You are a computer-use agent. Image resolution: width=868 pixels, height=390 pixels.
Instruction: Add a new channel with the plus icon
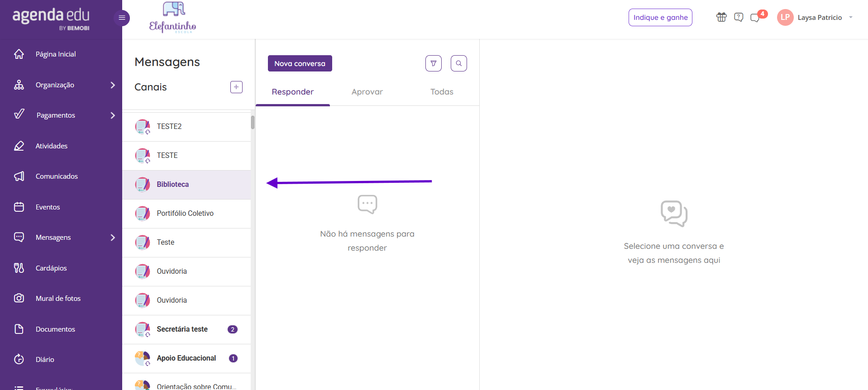(236, 87)
